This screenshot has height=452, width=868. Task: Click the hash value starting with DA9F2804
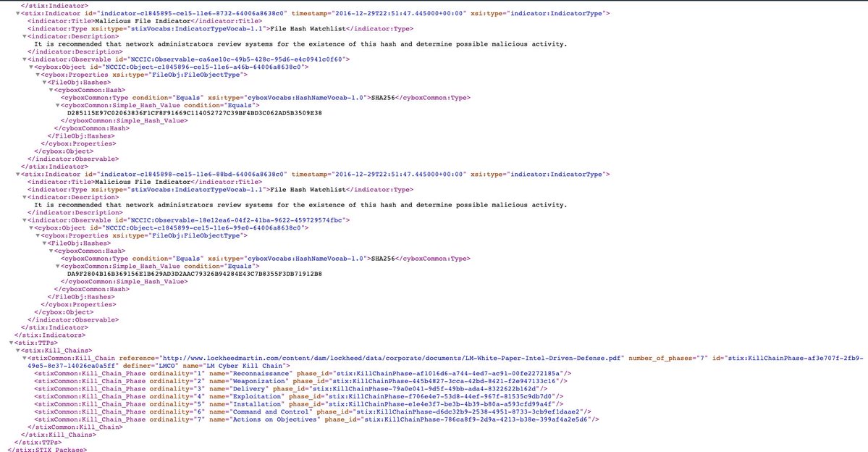point(194,274)
